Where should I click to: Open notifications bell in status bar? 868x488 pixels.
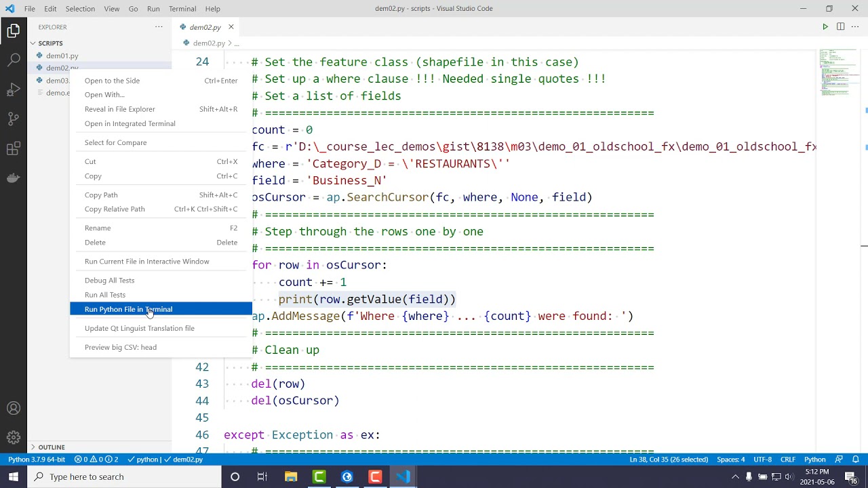[x=856, y=460]
